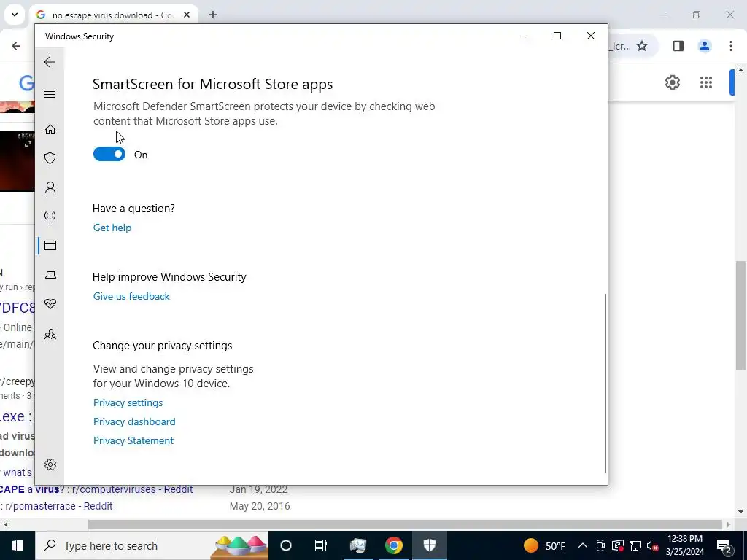Open weather widget showing 50°F
The height and width of the screenshot is (560, 747).
pos(544,545)
